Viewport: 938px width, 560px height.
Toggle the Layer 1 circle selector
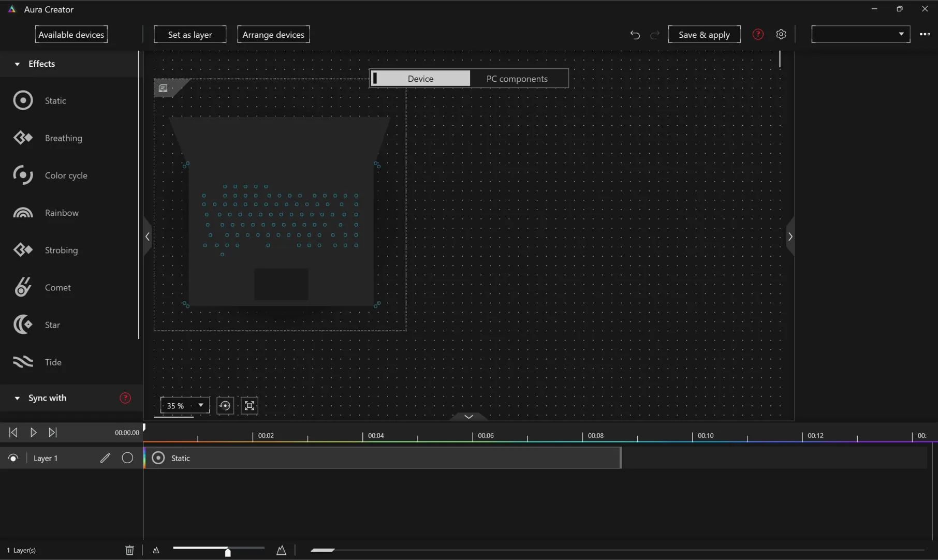(127, 458)
